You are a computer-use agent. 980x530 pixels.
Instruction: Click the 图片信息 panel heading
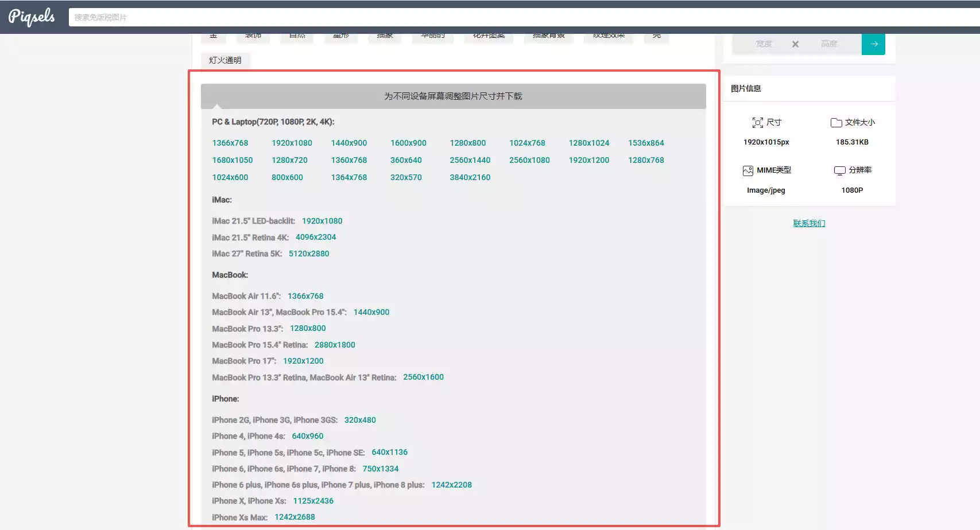pos(746,88)
